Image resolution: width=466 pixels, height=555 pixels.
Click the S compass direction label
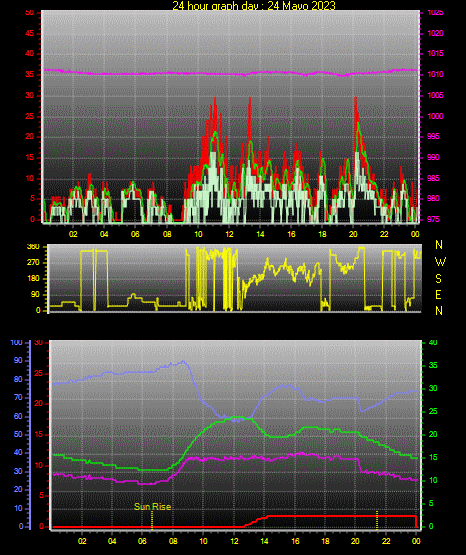(x=438, y=279)
